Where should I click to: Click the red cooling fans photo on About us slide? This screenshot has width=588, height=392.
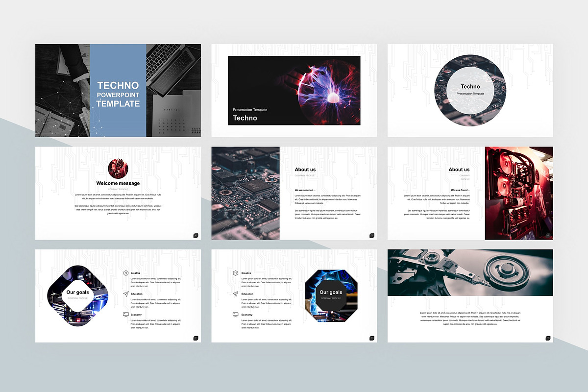click(x=519, y=193)
